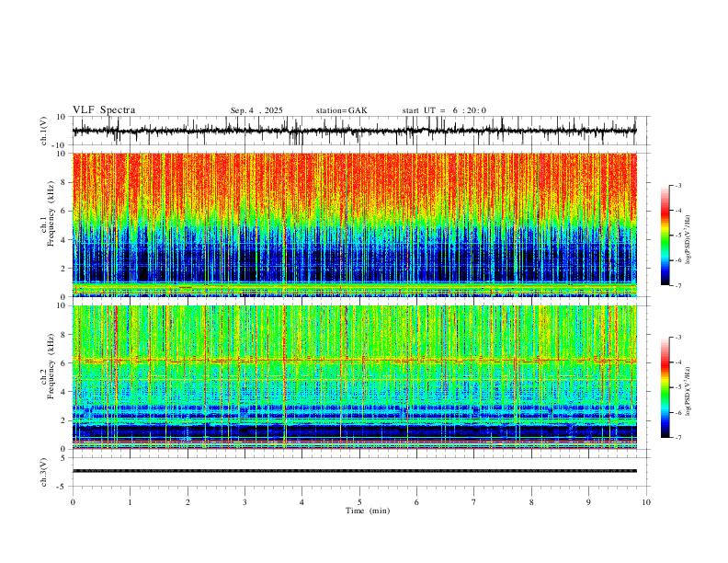Click time axis tick label '3'
728x563 pixels.
(245, 502)
